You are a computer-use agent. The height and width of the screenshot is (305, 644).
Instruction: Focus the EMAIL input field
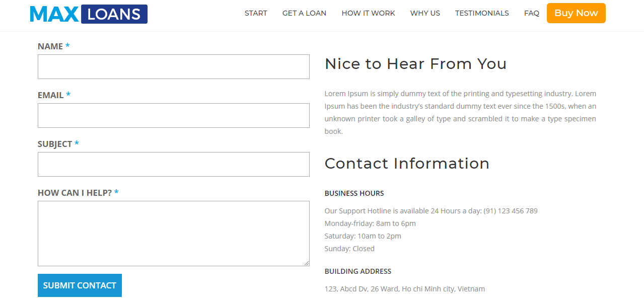pyautogui.click(x=174, y=115)
